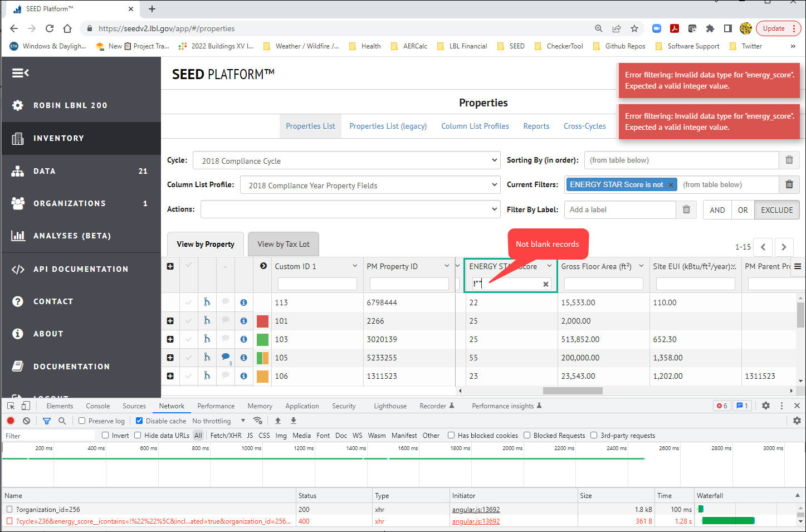Open angular.js:13692 initiator for failed request

tap(476, 521)
